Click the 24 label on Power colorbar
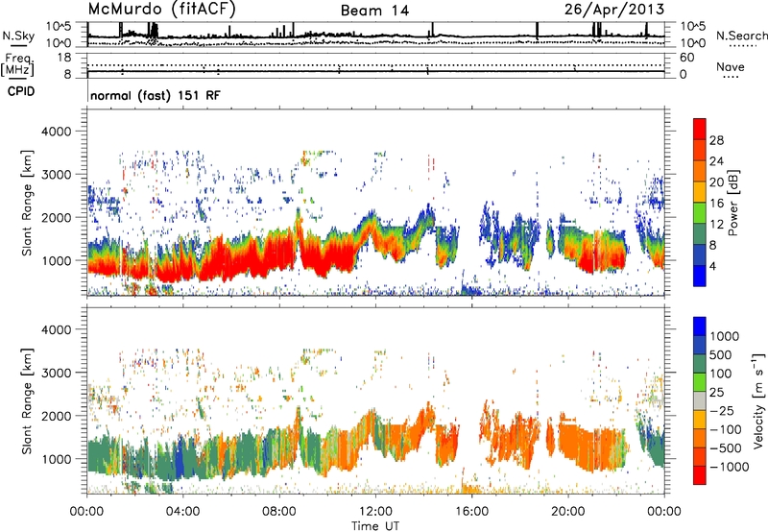Viewport: 768px width, 532px height. (716, 161)
